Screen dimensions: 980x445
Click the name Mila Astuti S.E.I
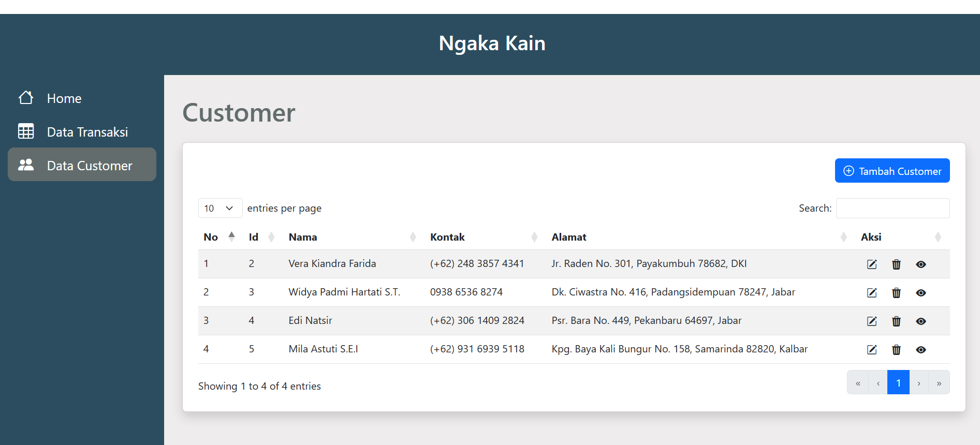click(x=323, y=349)
